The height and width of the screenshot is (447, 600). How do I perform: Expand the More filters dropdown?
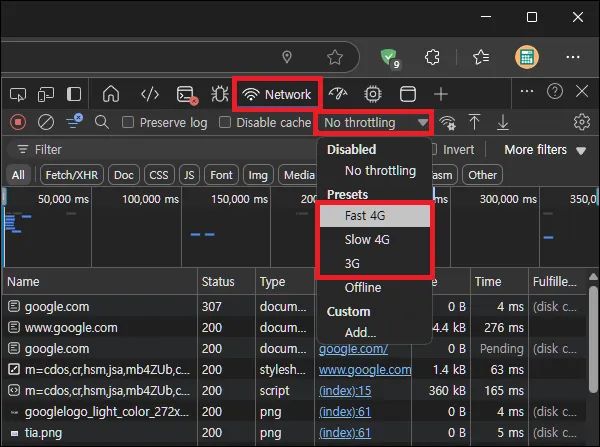tap(545, 150)
